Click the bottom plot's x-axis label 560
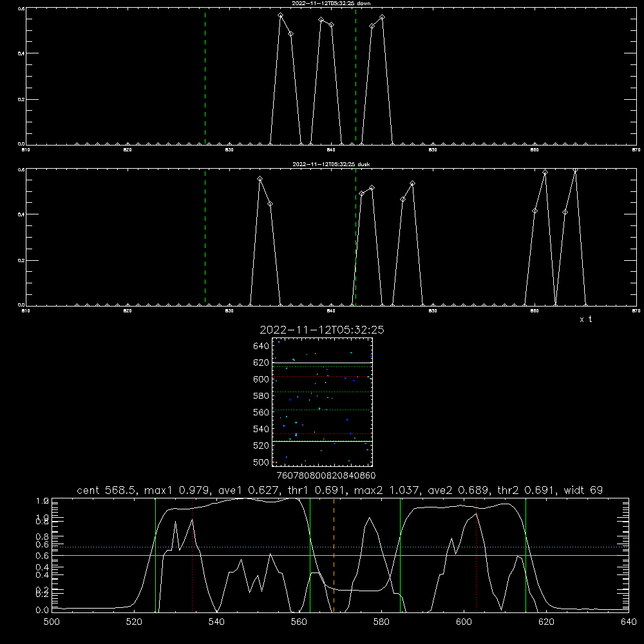The image size is (644, 644). (x=299, y=622)
